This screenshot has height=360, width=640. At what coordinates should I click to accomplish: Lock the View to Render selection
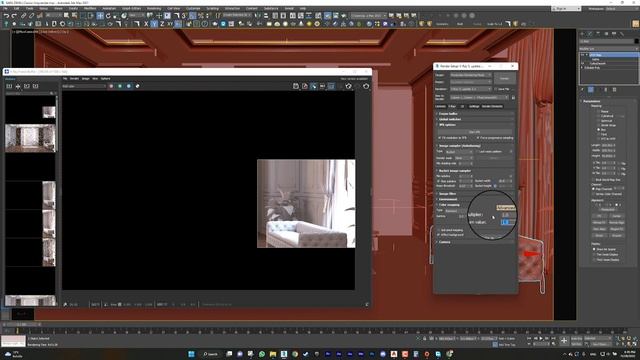513,98
